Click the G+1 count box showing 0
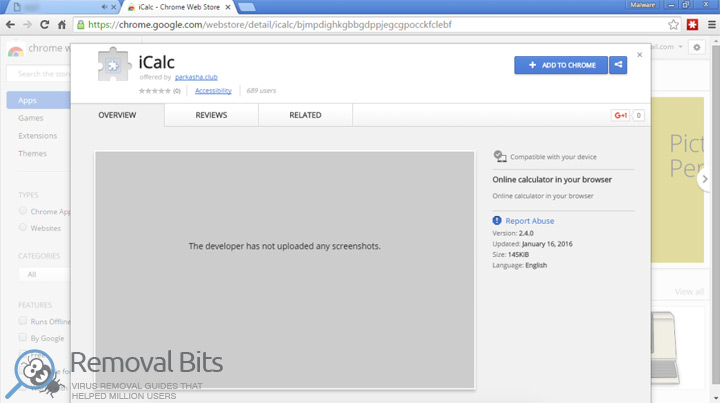Image resolution: width=720 pixels, height=403 pixels. click(638, 115)
